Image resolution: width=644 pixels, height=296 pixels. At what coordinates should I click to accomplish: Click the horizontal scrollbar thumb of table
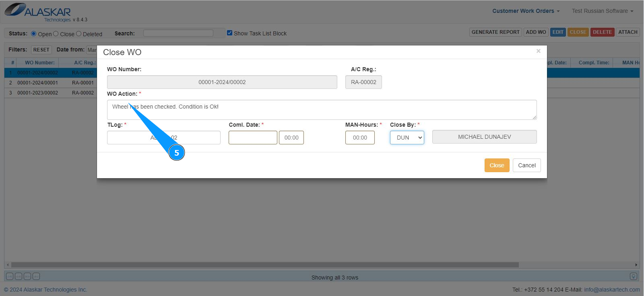pyautogui.click(x=265, y=265)
